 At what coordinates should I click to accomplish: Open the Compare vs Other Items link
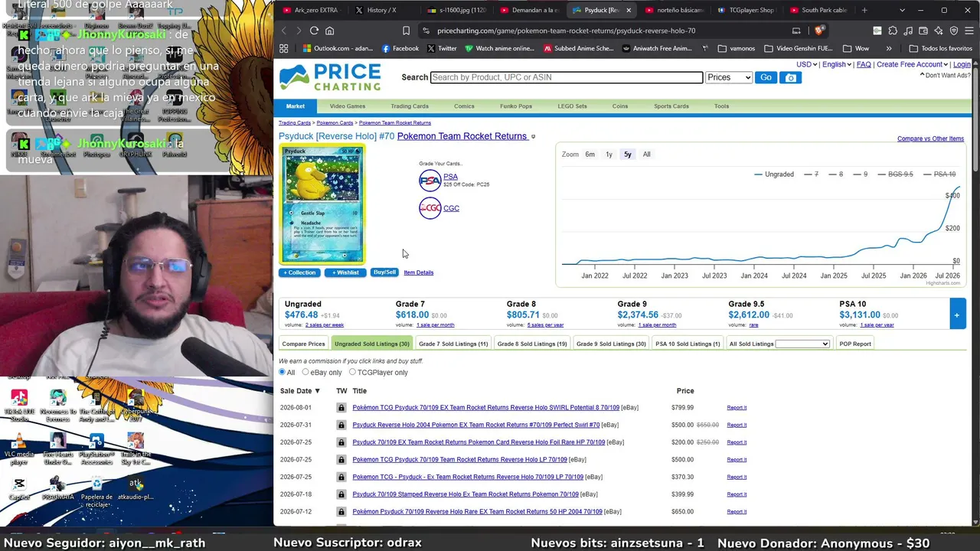pos(930,139)
